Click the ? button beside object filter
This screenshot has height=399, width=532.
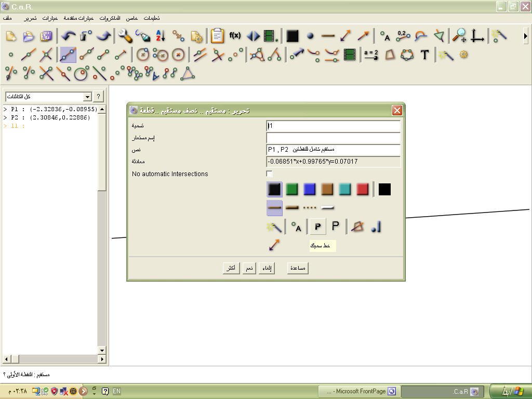pos(98,96)
